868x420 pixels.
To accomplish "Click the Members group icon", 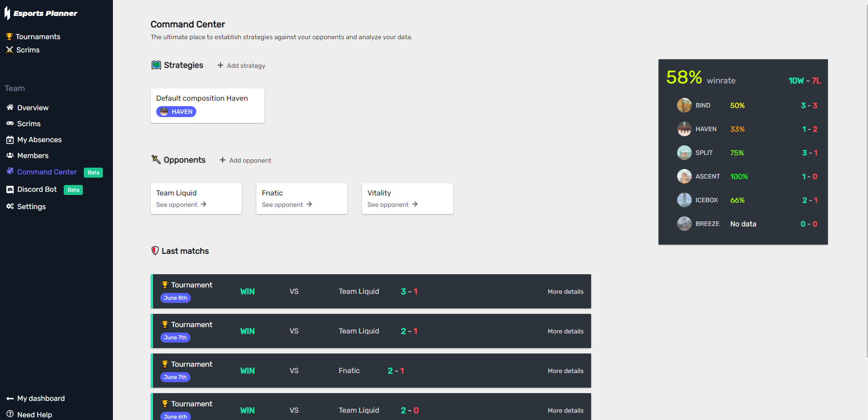I will [x=10, y=155].
